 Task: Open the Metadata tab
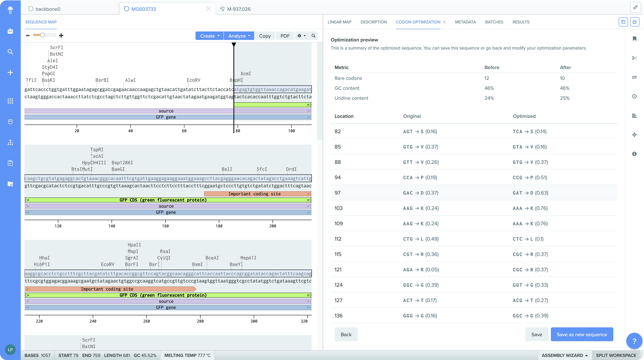(x=465, y=22)
